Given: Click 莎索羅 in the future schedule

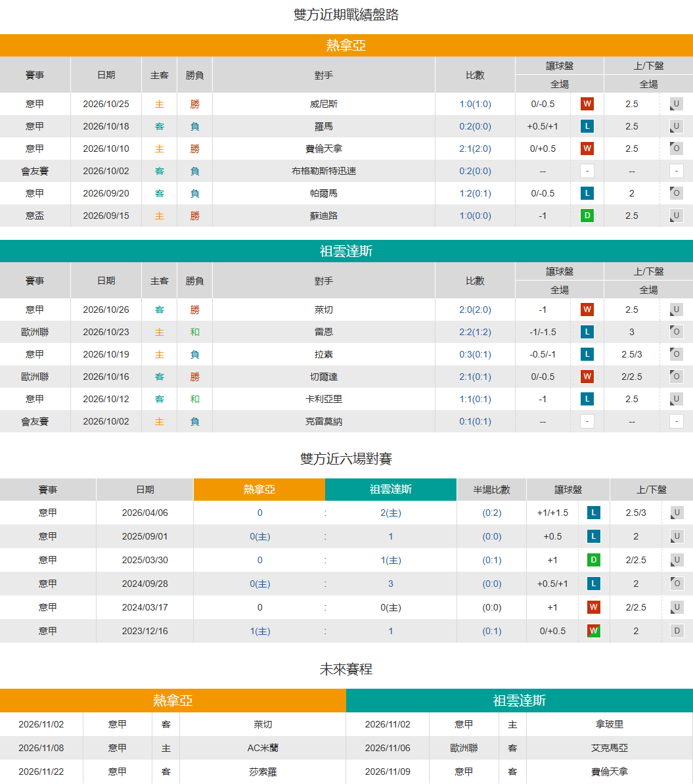Looking at the screenshot, I should [x=263, y=772].
